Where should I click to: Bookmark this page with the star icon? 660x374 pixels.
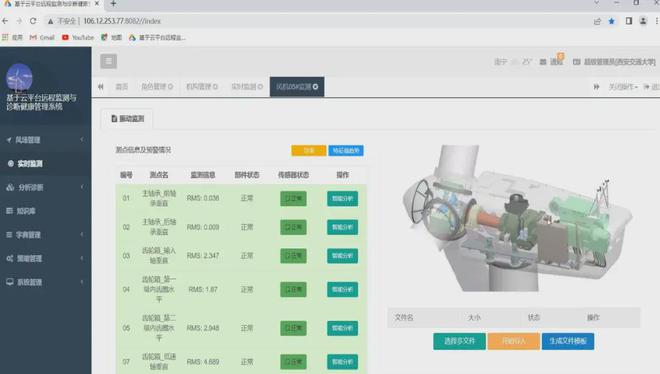point(612,21)
